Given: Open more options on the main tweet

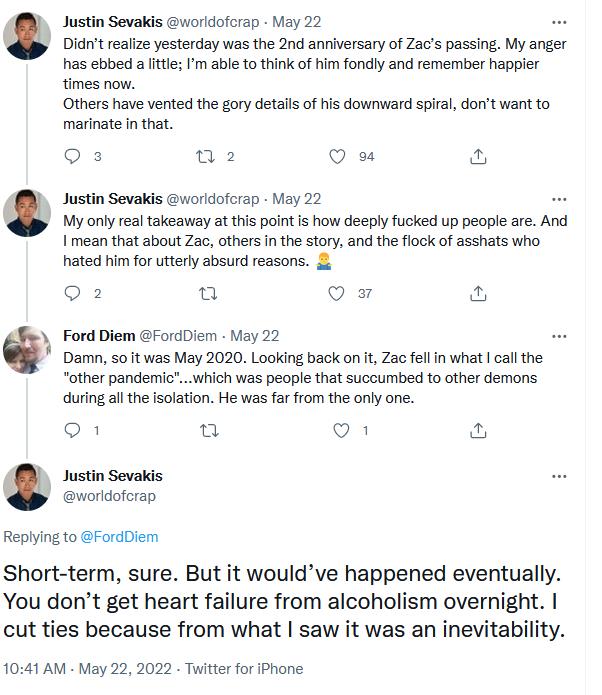Looking at the screenshot, I should (559, 476).
